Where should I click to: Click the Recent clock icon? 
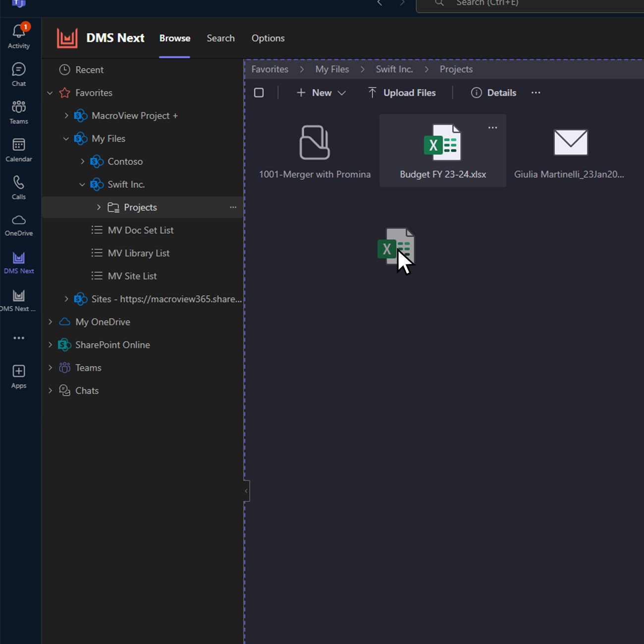click(x=64, y=70)
